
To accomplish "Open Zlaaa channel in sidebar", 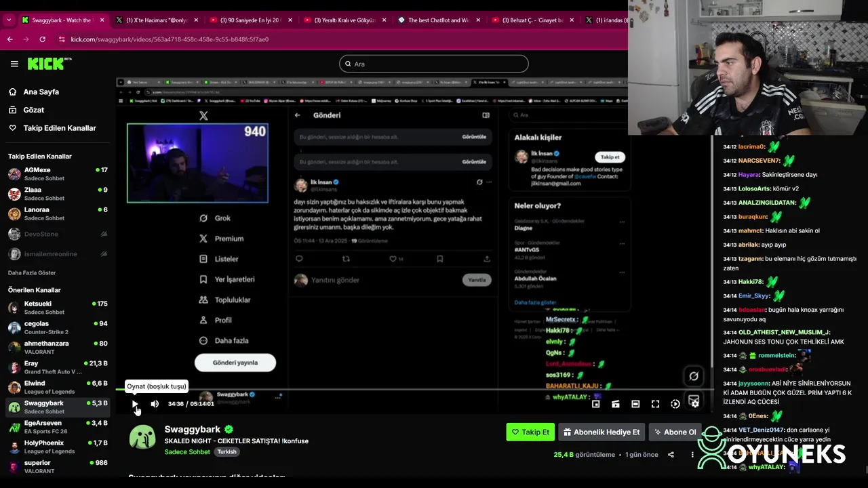I will [x=58, y=194].
